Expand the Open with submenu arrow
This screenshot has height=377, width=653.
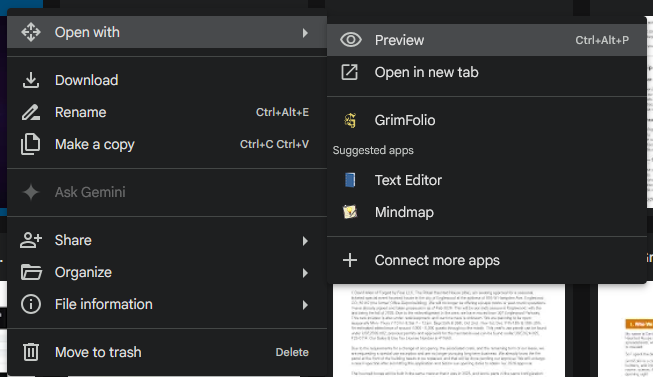click(305, 32)
